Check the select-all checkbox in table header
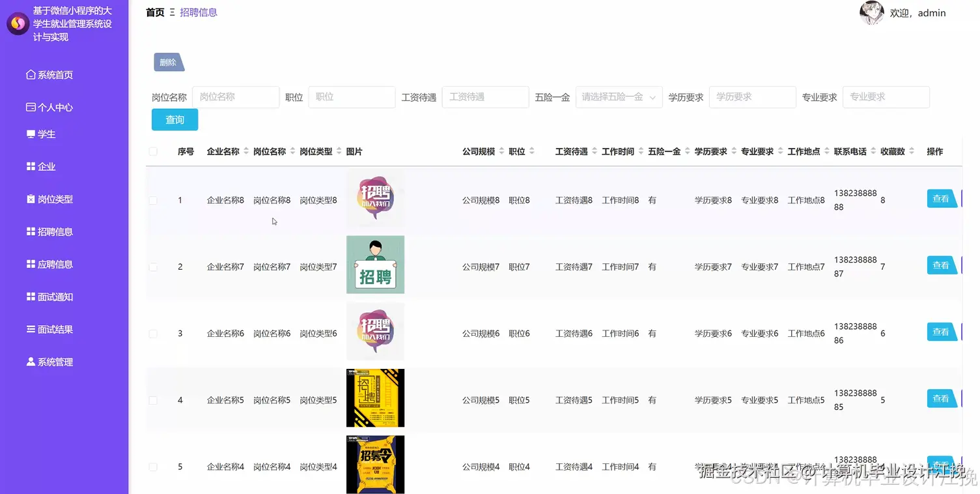This screenshot has width=980, height=494. point(152,151)
